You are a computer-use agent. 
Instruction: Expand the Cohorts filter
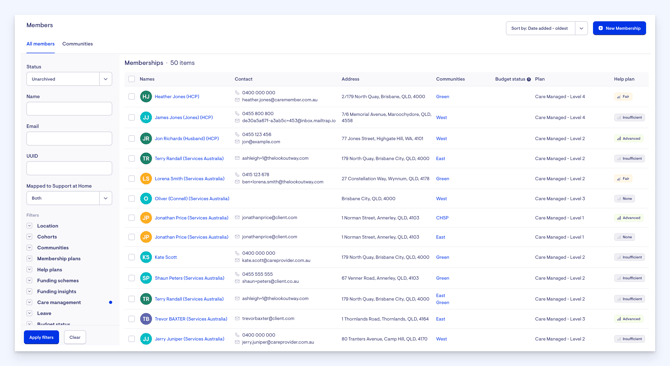tap(29, 237)
